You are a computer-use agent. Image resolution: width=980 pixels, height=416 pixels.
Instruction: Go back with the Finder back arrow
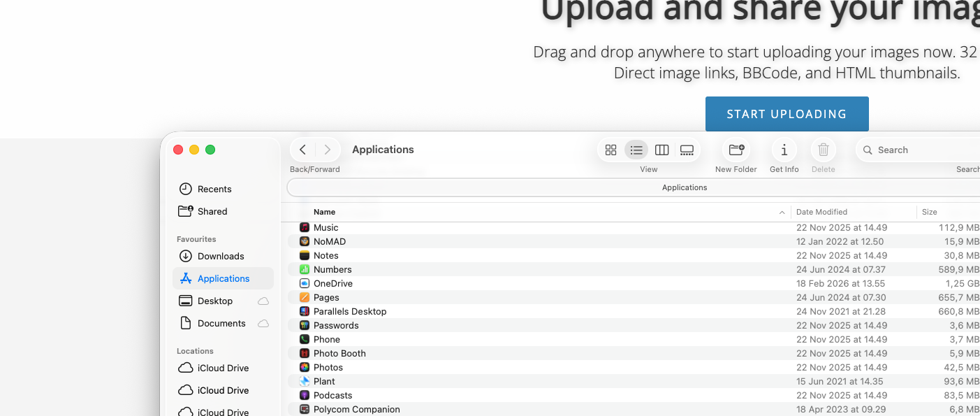click(x=302, y=150)
